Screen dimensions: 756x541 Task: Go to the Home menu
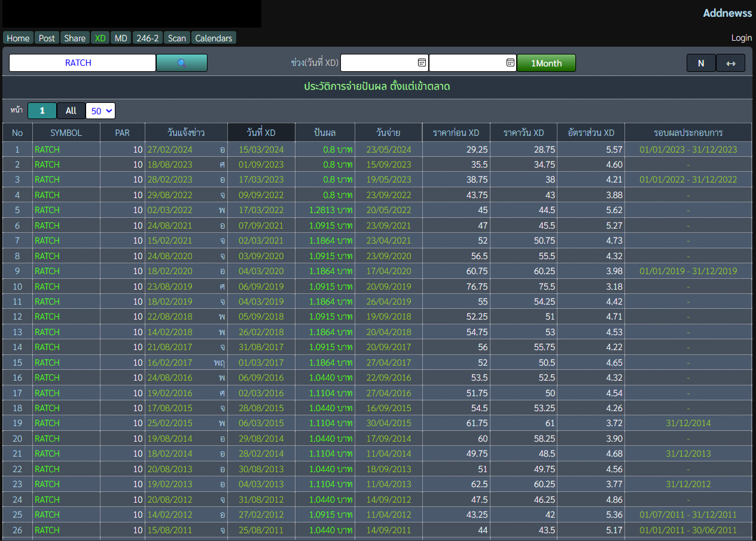(x=18, y=38)
